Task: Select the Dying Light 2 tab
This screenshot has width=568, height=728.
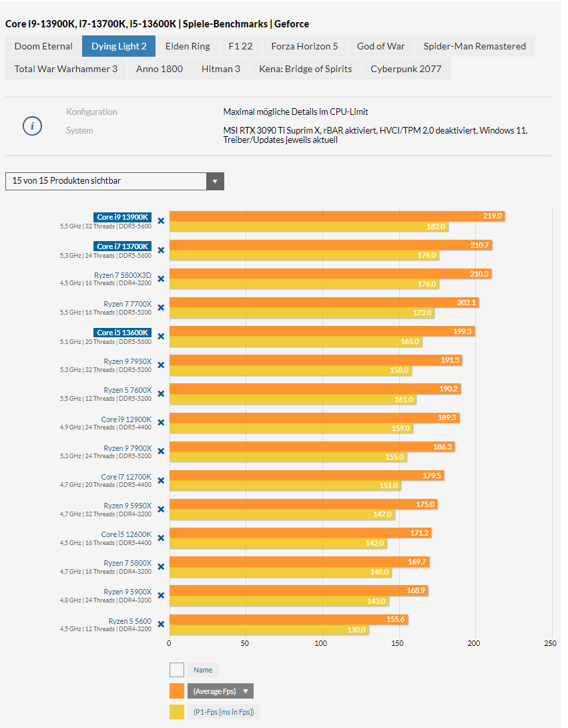Action: (119, 47)
